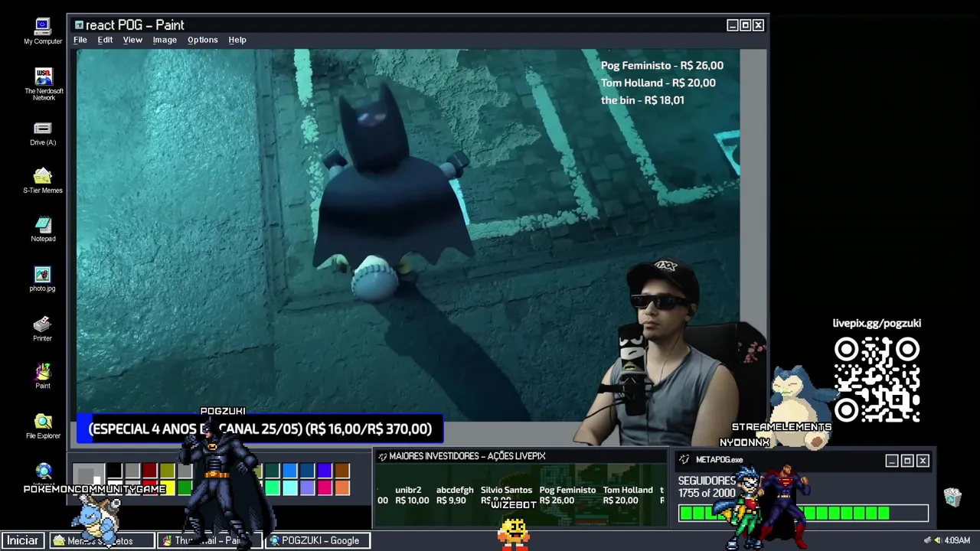Click "unibr2 R$ 10,00" in investors ticker

[412, 495]
